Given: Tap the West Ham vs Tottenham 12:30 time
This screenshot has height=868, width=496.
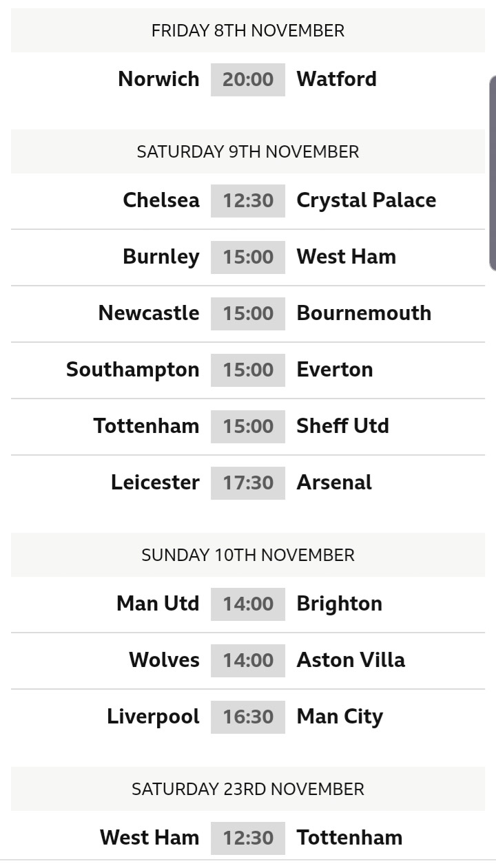Looking at the screenshot, I should click(x=248, y=838).
